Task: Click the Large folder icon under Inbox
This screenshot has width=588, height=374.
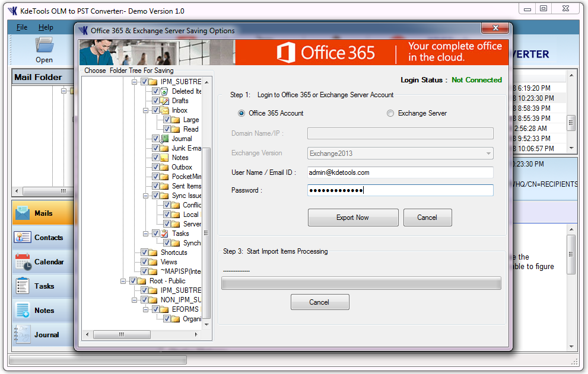Action: click(x=176, y=120)
